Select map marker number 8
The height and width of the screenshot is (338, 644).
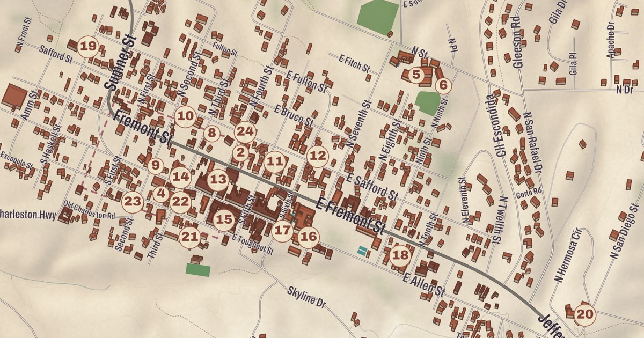211,133
